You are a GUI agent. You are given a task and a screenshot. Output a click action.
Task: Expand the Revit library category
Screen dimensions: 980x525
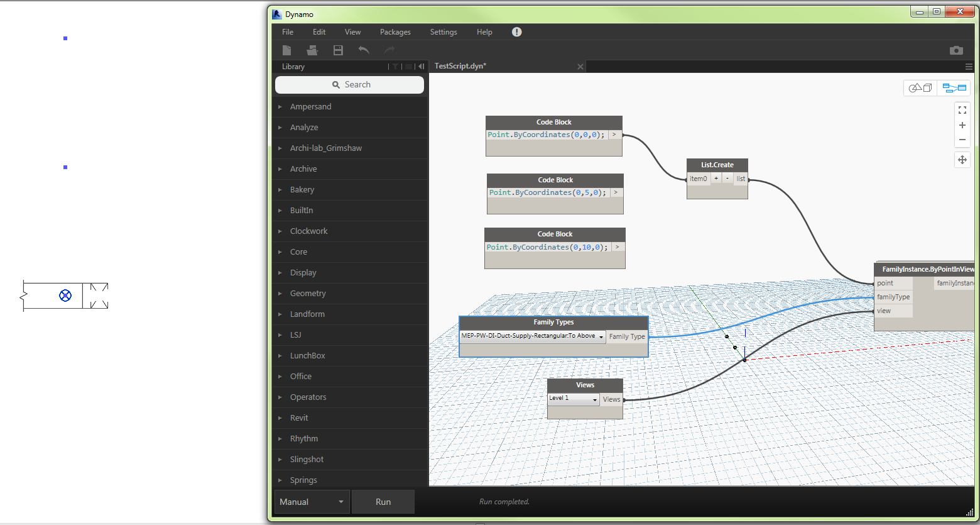[x=351, y=418]
